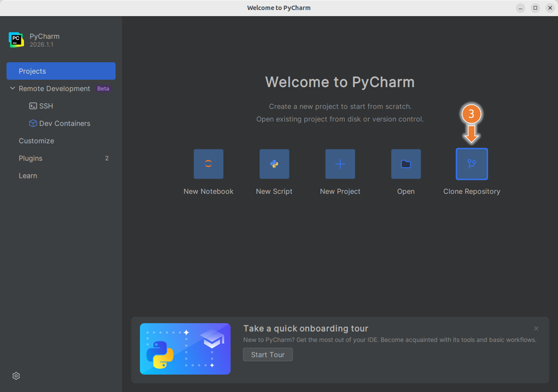This screenshot has height=392, width=558.
Task: Click the Open label
Action: [x=406, y=191]
